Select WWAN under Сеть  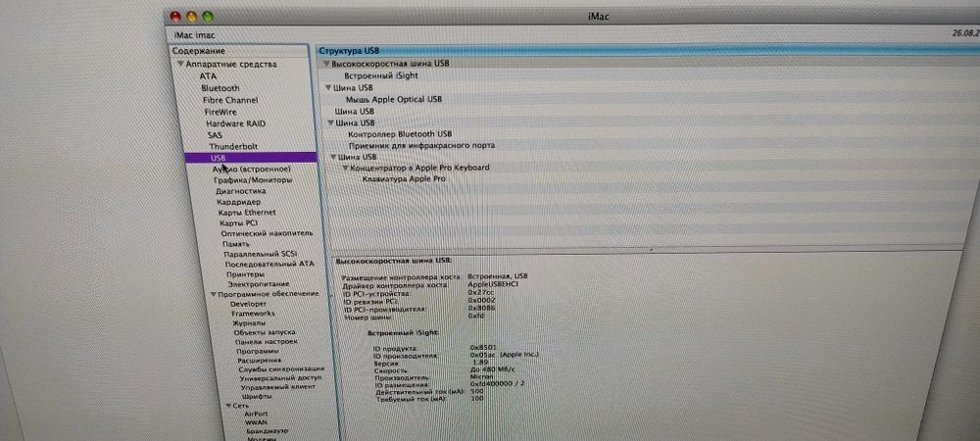coord(256,422)
